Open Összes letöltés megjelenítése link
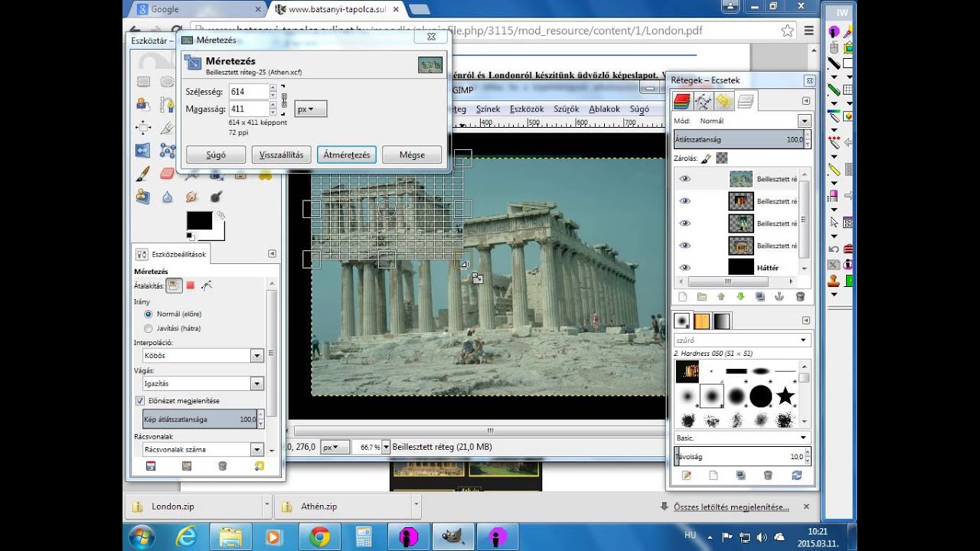Image resolution: width=980 pixels, height=551 pixels. tap(730, 507)
